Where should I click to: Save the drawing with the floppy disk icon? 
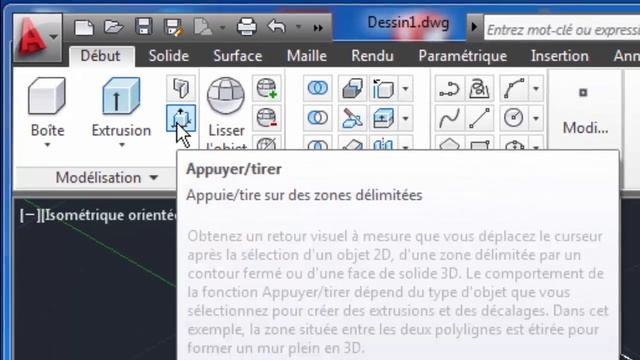coord(144,27)
